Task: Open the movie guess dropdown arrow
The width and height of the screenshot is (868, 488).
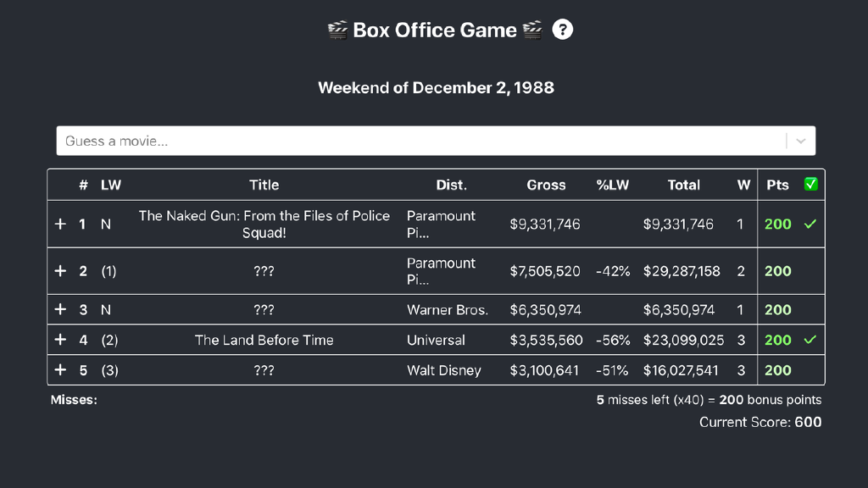Action: 801,141
